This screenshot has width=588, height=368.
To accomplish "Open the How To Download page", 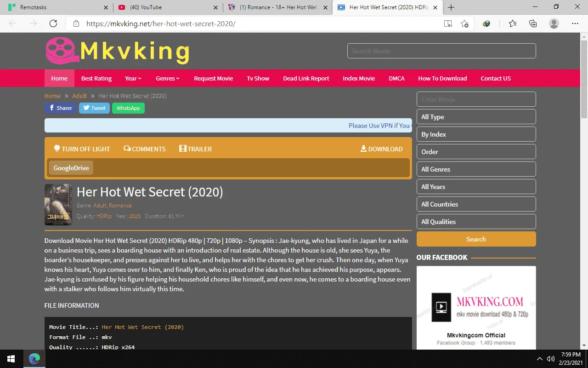I will pos(442,78).
